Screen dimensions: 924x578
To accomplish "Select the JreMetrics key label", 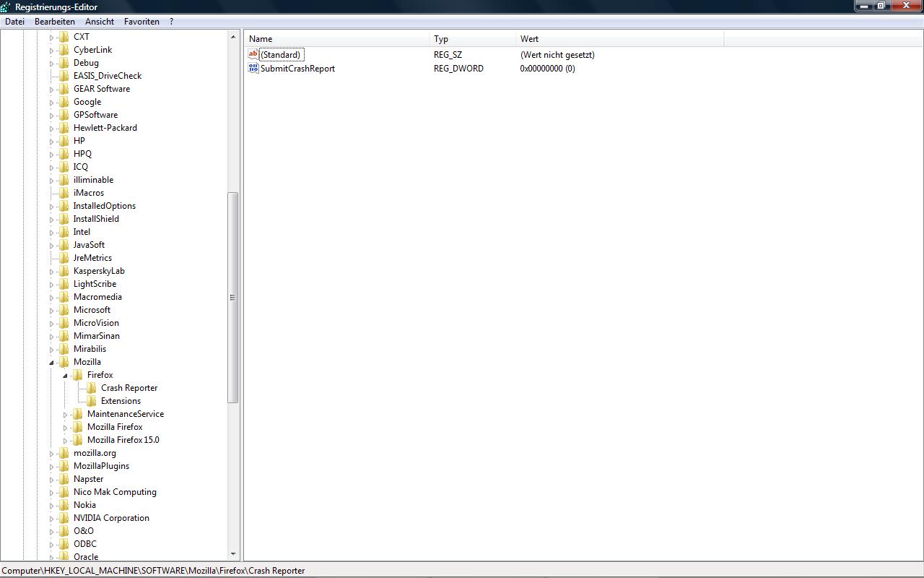I will (x=92, y=258).
